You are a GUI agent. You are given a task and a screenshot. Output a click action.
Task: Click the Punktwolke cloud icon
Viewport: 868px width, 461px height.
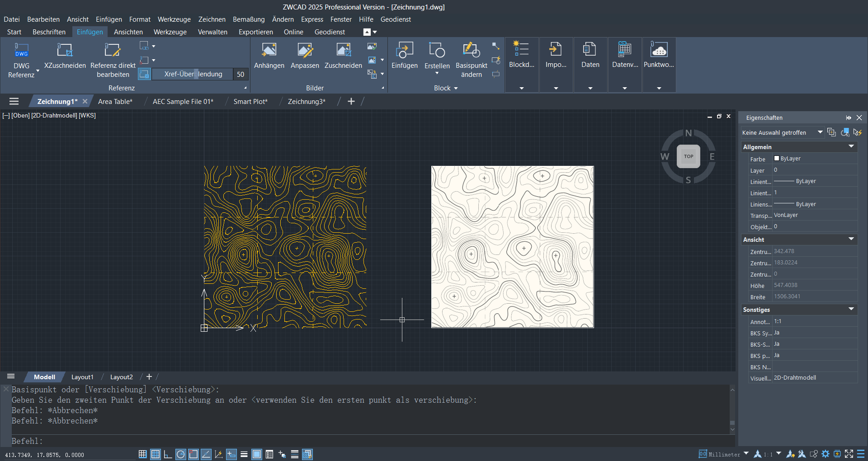(659, 49)
